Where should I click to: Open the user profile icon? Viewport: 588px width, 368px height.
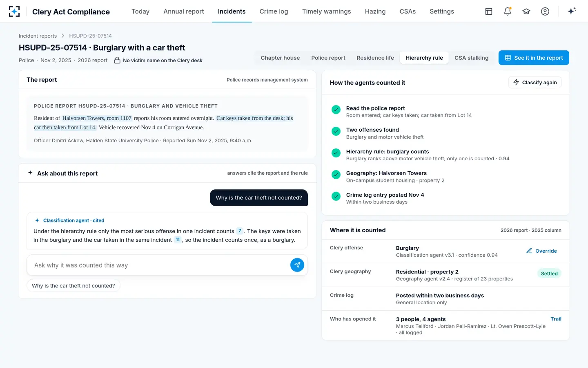pos(545,11)
